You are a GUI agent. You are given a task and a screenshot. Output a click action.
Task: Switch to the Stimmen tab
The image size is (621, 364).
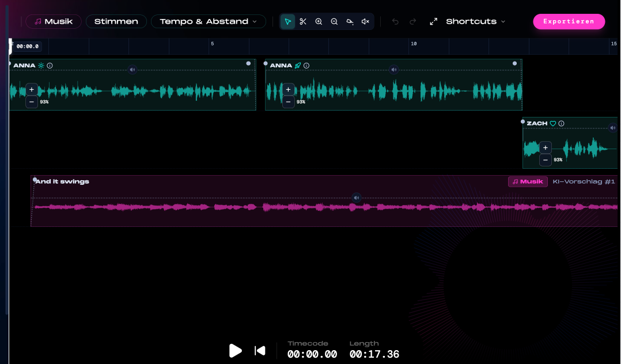(x=116, y=21)
